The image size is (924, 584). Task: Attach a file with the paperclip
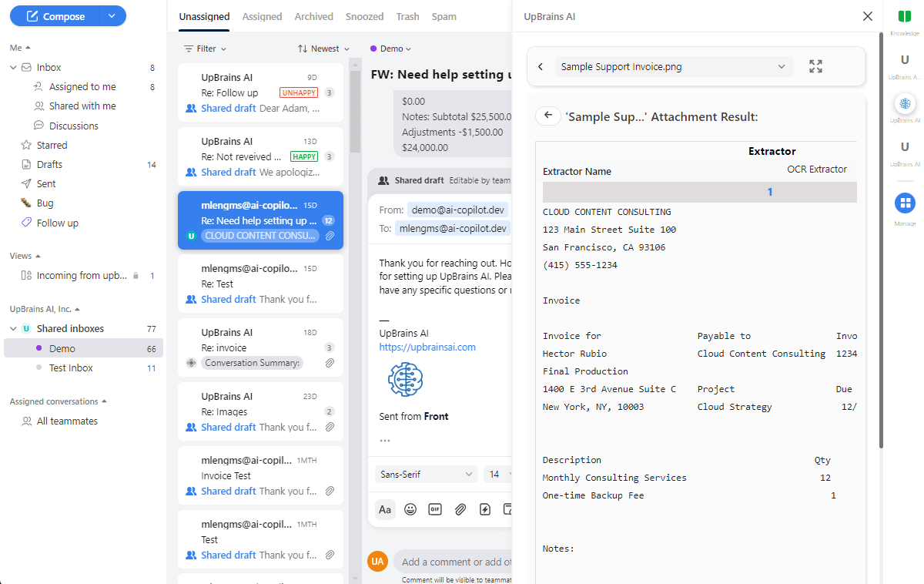pos(460,509)
